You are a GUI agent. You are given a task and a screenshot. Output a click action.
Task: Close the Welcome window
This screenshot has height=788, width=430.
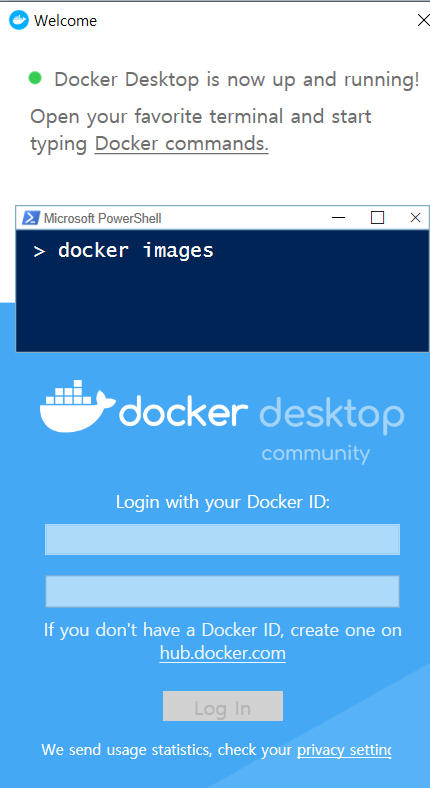click(423, 20)
